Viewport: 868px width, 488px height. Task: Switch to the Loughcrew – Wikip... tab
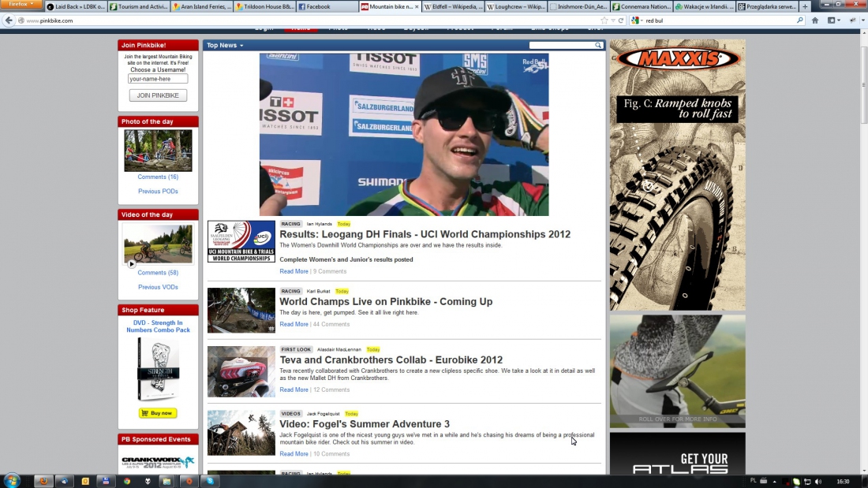tap(516, 6)
